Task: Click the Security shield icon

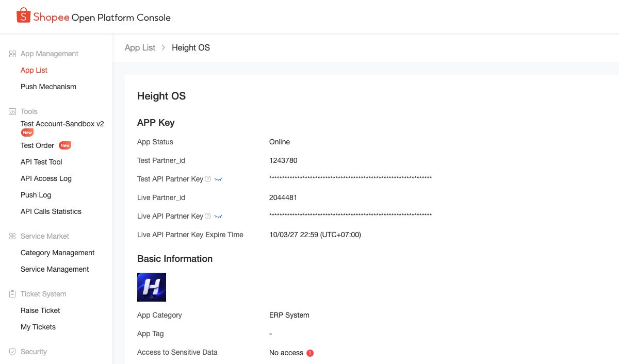Action: click(13, 352)
